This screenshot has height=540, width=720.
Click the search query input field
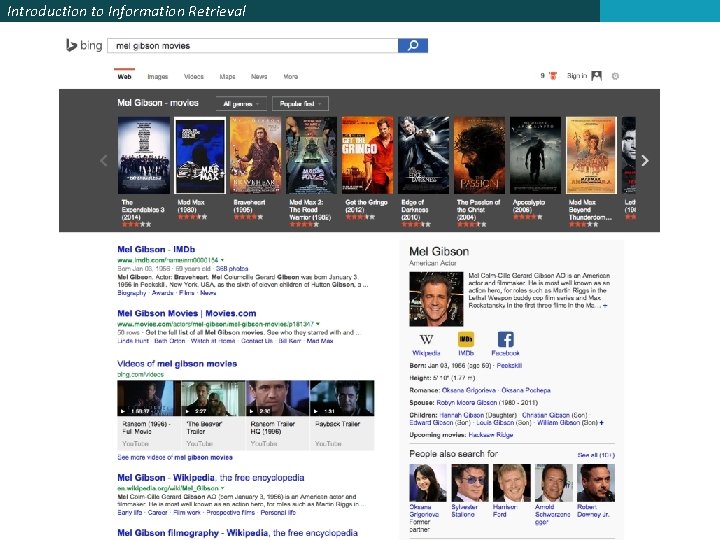click(253, 45)
